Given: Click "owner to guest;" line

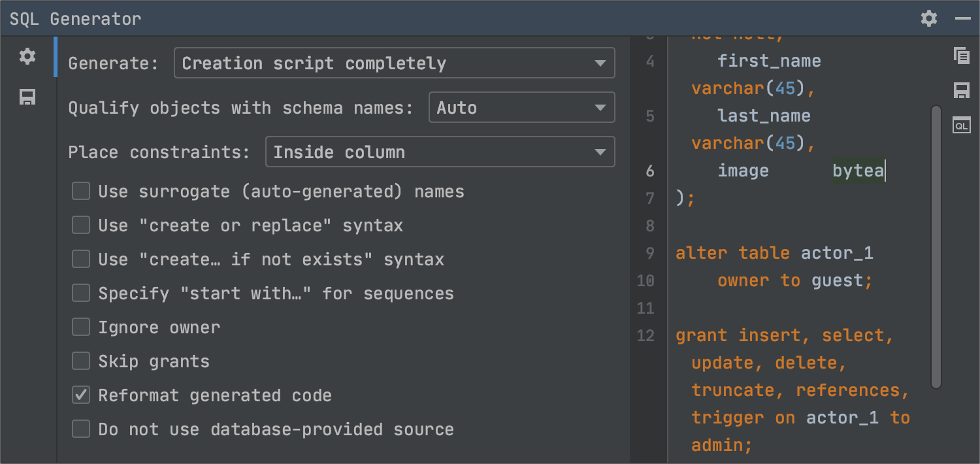Looking at the screenshot, I should pyautogui.click(x=795, y=281).
